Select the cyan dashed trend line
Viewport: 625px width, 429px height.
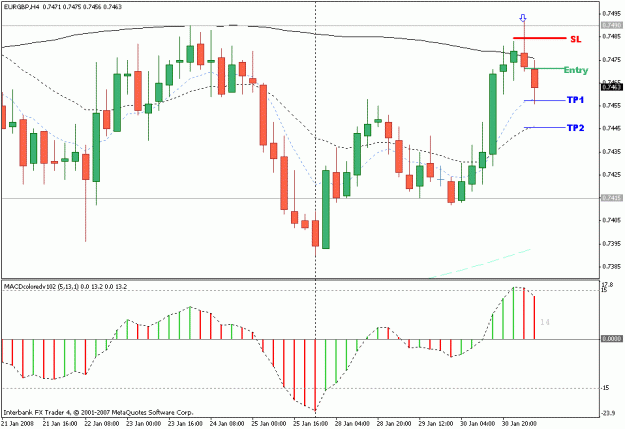tap(481, 264)
